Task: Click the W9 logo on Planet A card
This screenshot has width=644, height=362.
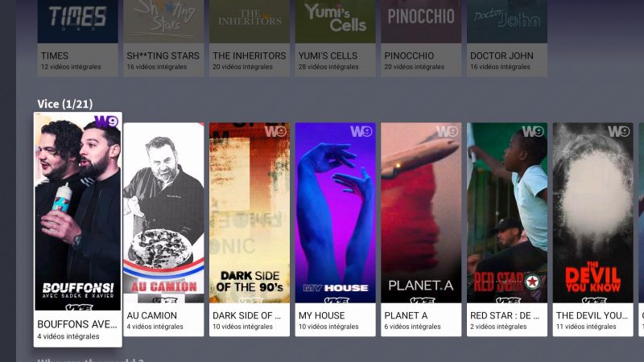Action: pyautogui.click(x=447, y=131)
